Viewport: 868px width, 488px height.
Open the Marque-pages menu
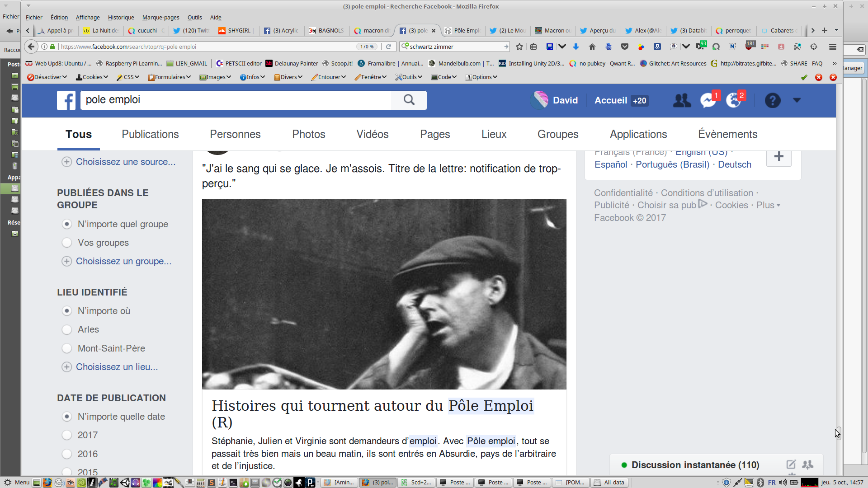[x=160, y=17]
